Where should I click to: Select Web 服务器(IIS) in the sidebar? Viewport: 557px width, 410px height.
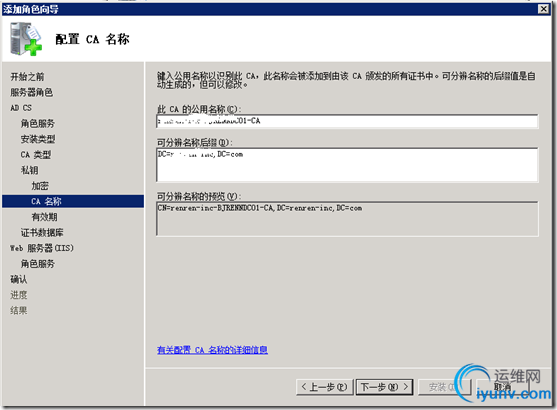(x=42, y=248)
